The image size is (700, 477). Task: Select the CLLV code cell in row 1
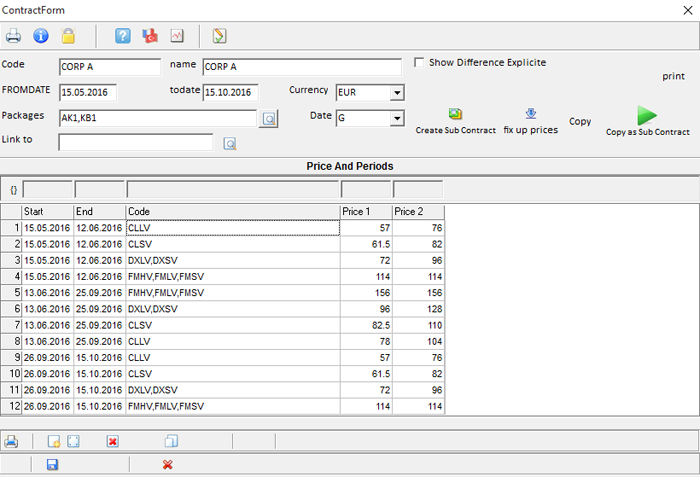(233, 228)
